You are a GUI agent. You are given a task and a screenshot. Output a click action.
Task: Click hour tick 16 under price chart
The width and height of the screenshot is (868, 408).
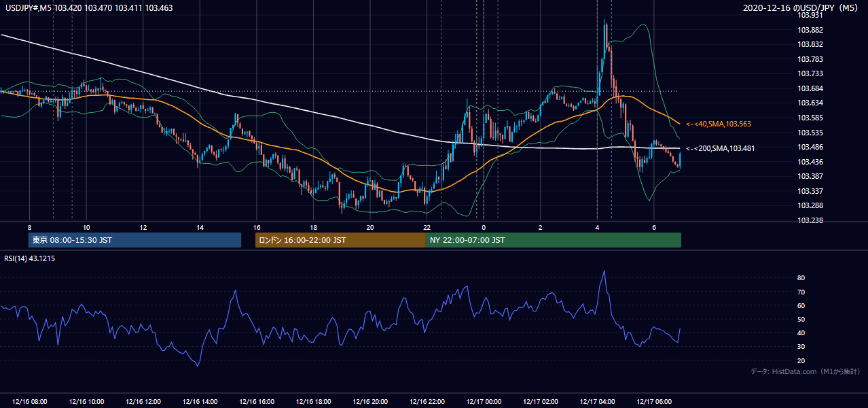coord(257,226)
